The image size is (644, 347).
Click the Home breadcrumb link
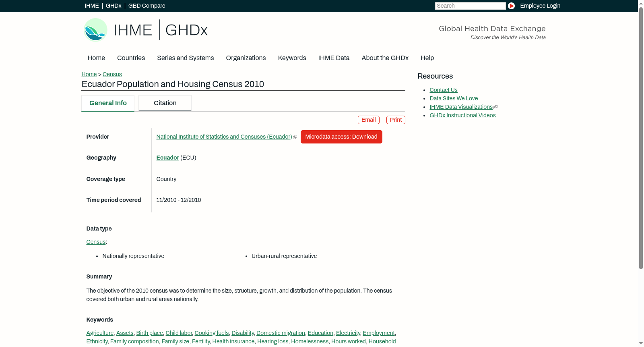click(89, 74)
